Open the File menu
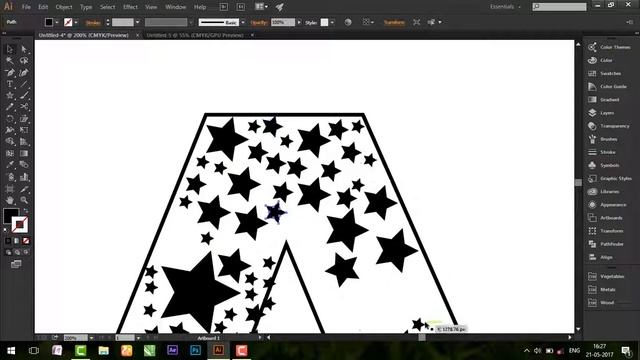640x360 pixels. [26, 7]
